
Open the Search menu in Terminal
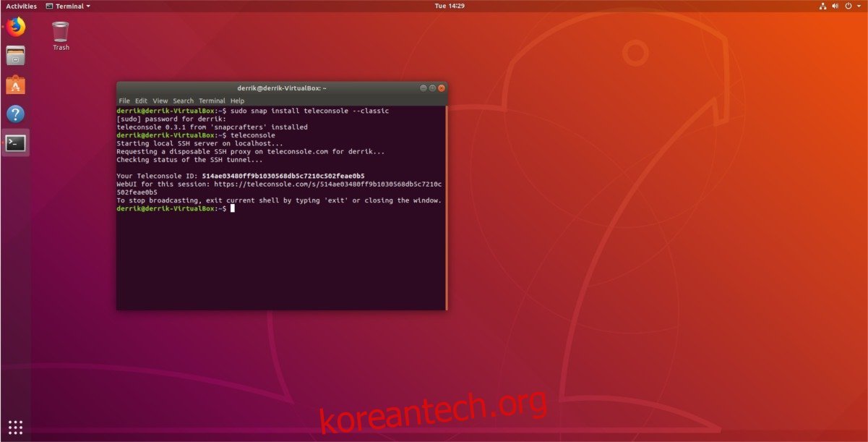tap(182, 101)
